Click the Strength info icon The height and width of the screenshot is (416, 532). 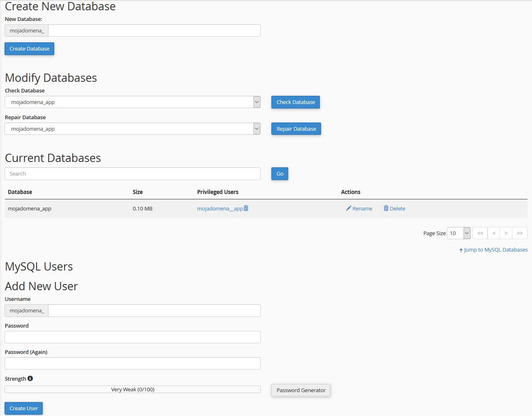(x=30, y=379)
